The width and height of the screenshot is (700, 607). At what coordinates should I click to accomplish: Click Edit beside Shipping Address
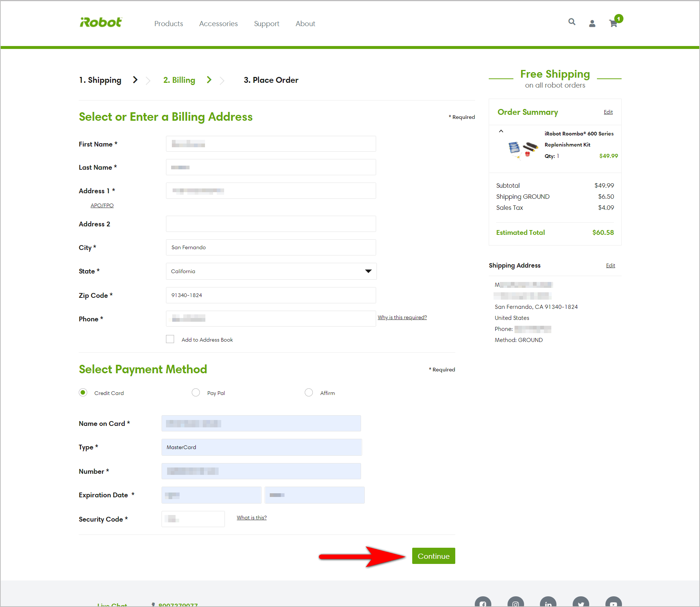[611, 265]
